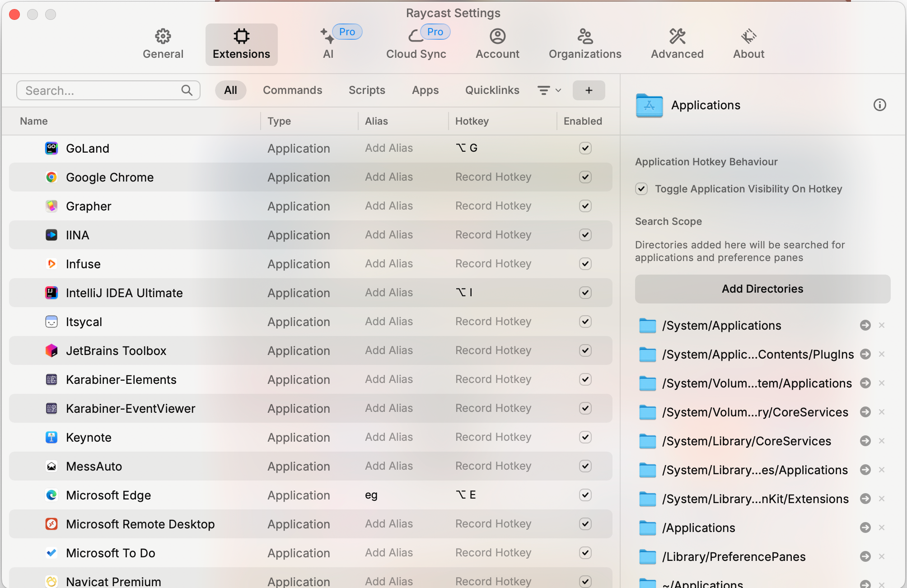The width and height of the screenshot is (907, 588).
Task: Click the IINA app icon
Action: tap(51, 235)
